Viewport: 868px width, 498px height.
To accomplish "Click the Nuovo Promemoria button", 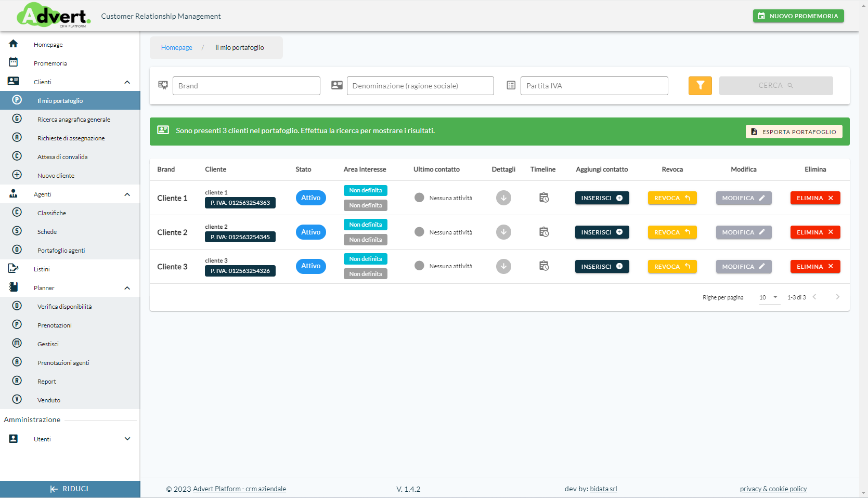I will click(x=798, y=16).
